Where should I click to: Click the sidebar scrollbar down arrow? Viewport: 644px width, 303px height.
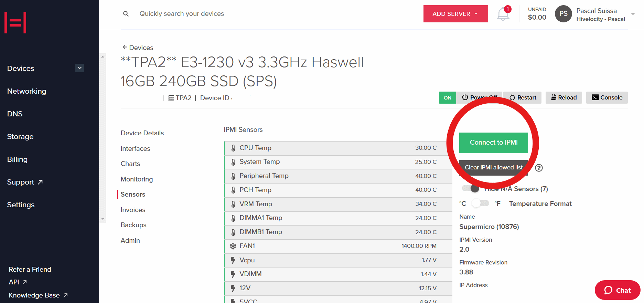103,219
